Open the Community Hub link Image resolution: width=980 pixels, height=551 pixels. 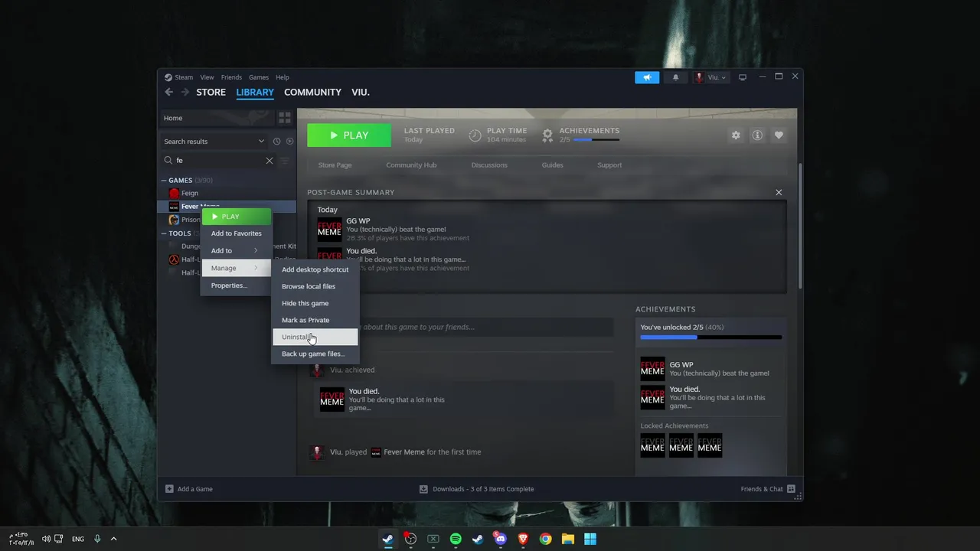411,165
